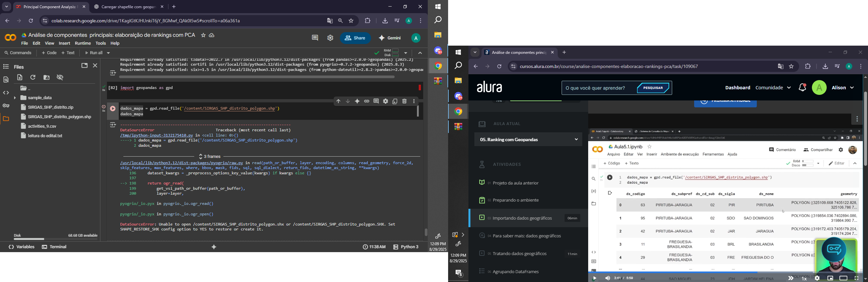Open the Edit menu in Colab
This screenshot has width=868, height=282.
pyautogui.click(x=37, y=44)
